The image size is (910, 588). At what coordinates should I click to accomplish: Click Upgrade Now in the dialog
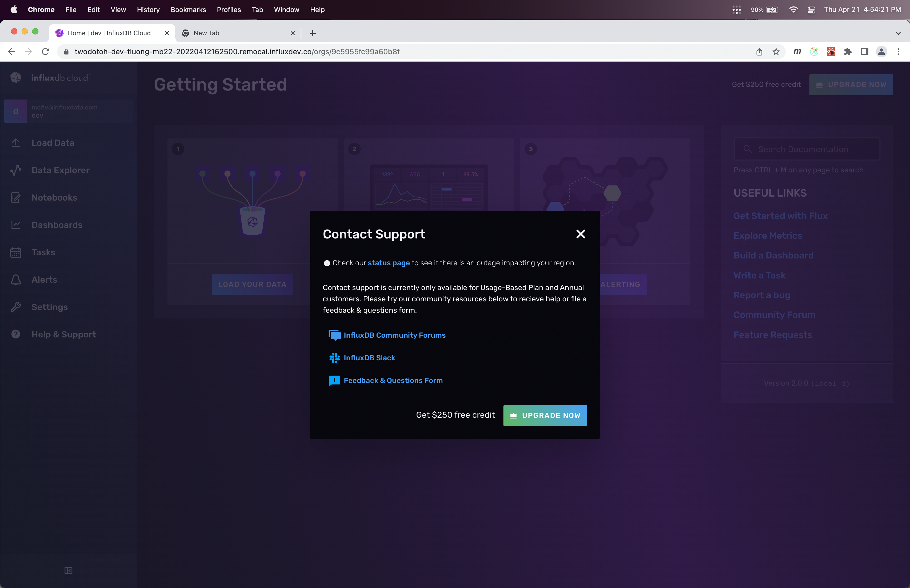click(x=545, y=415)
